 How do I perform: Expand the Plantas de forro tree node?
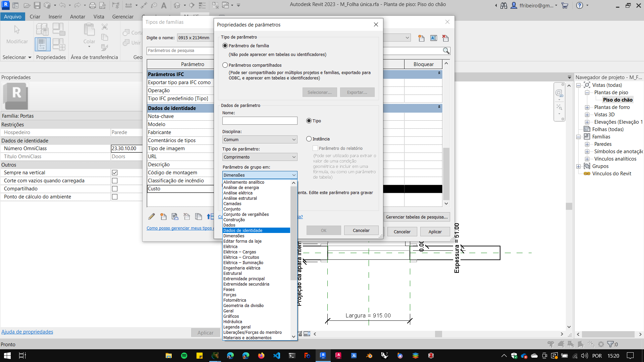[x=587, y=107]
